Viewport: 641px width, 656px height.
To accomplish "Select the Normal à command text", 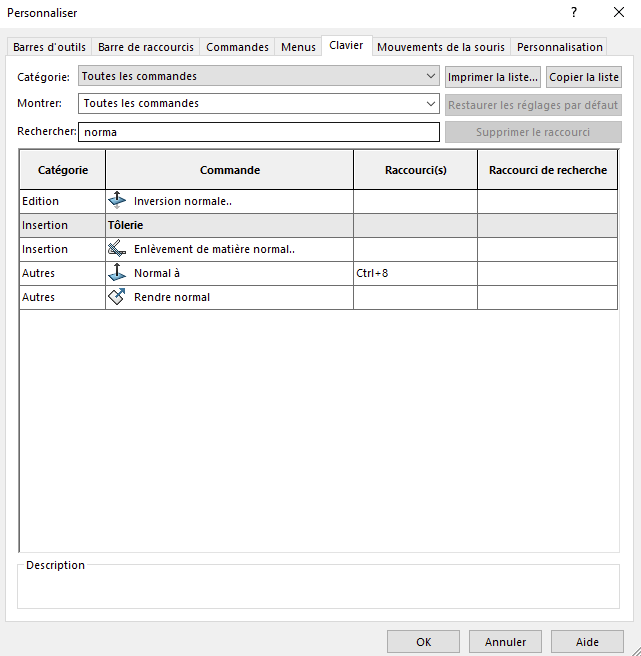I will tap(157, 273).
